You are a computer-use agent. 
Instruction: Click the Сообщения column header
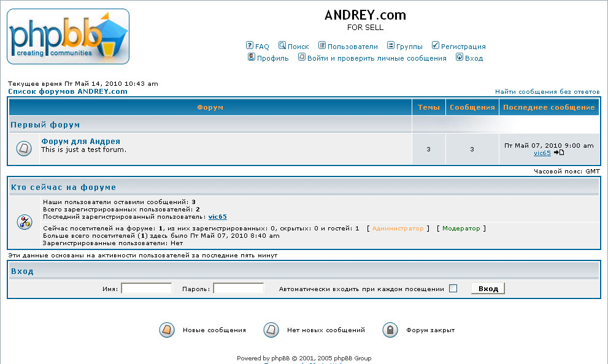pyautogui.click(x=472, y=107)
